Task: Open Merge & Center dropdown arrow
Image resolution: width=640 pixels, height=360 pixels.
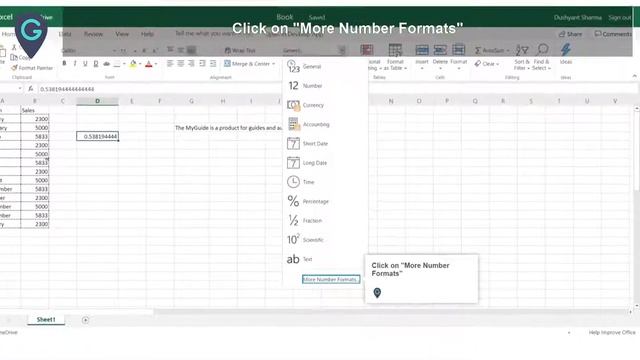Action: click(x=274, y=64)
